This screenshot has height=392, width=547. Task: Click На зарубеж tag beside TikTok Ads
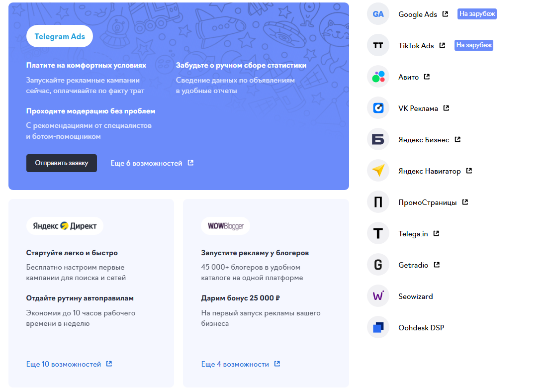[x=474, y=45]
